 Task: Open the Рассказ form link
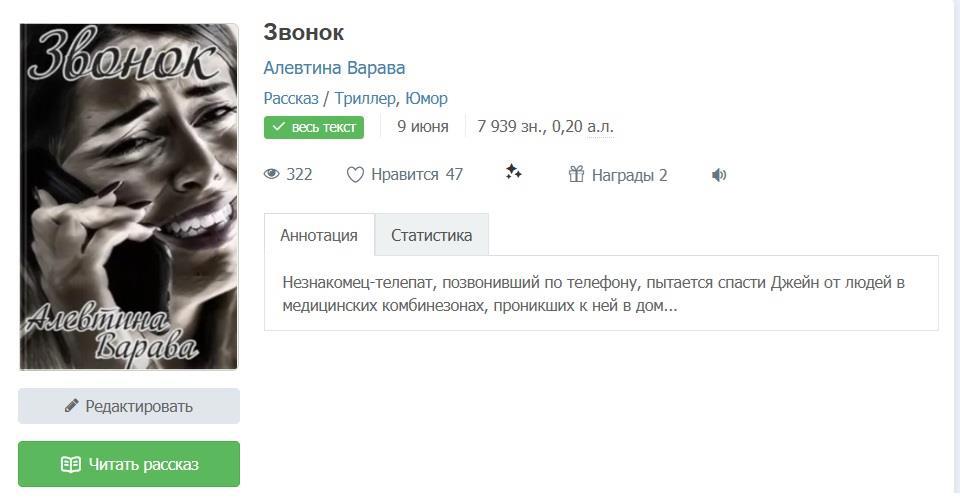click(290, 98)
